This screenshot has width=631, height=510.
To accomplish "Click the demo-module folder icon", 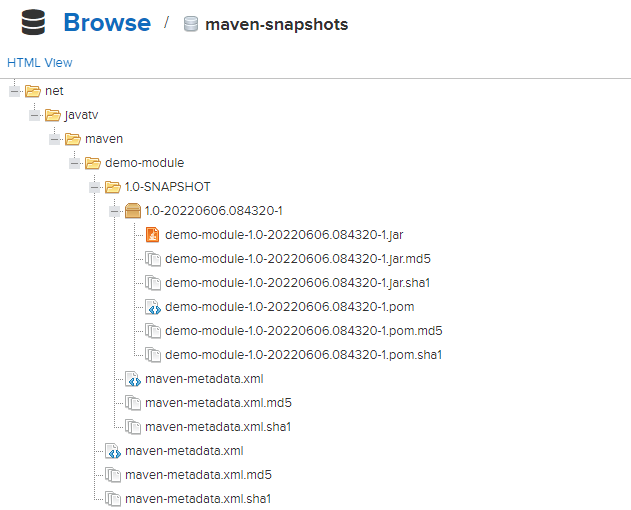I will pos(93,163).
